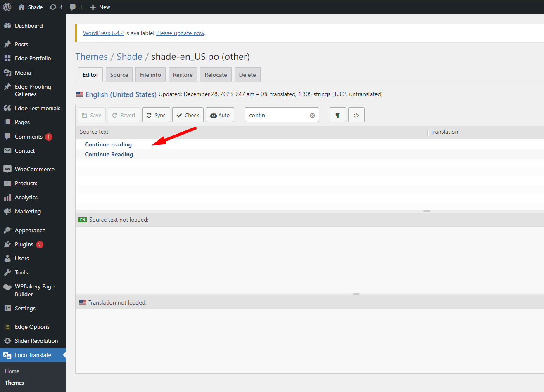Click the Revert button

(124, 115)
